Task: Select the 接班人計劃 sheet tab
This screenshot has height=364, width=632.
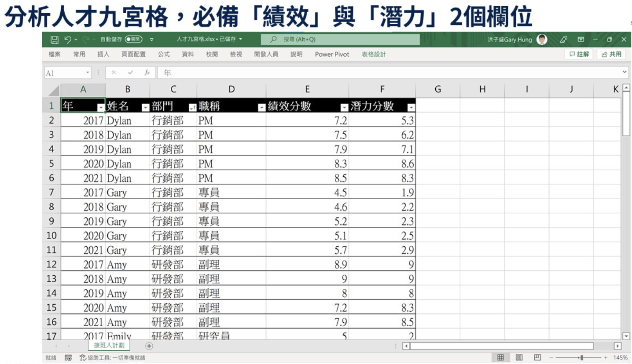Action: coord(109,346)
